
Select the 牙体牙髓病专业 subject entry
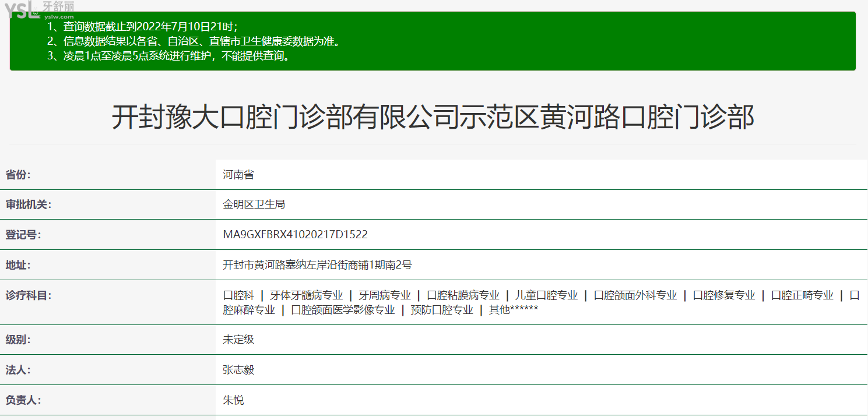(x=306, y=295)
